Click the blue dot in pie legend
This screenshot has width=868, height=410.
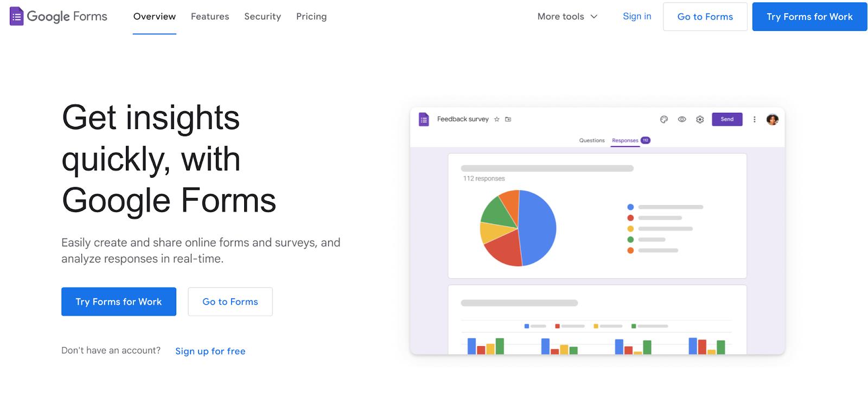(x=630, y=207)
